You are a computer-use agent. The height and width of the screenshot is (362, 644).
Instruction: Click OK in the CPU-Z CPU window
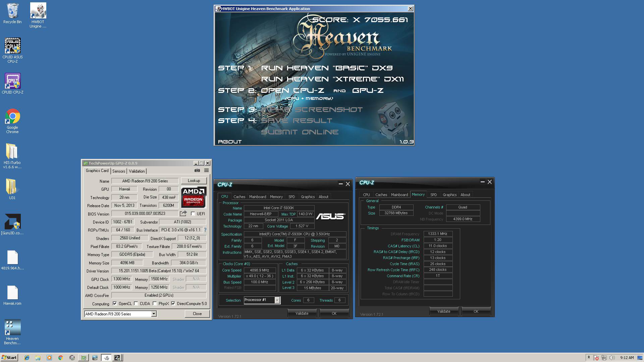point(334,313)
